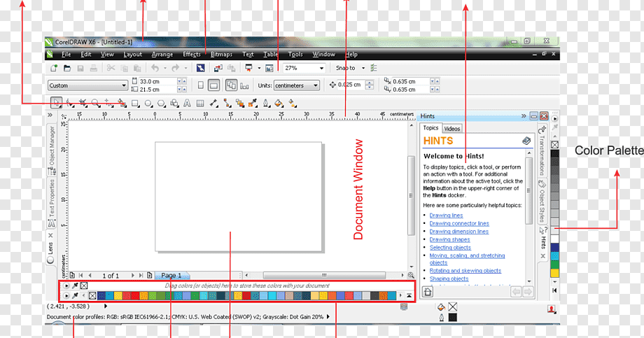Pick the yellow swatch in bottom palette
644x338 pixels.
coord(118,296)
